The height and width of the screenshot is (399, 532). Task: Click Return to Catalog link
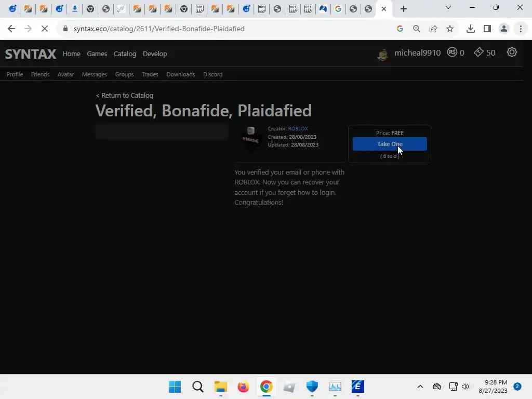pos(125,96)
